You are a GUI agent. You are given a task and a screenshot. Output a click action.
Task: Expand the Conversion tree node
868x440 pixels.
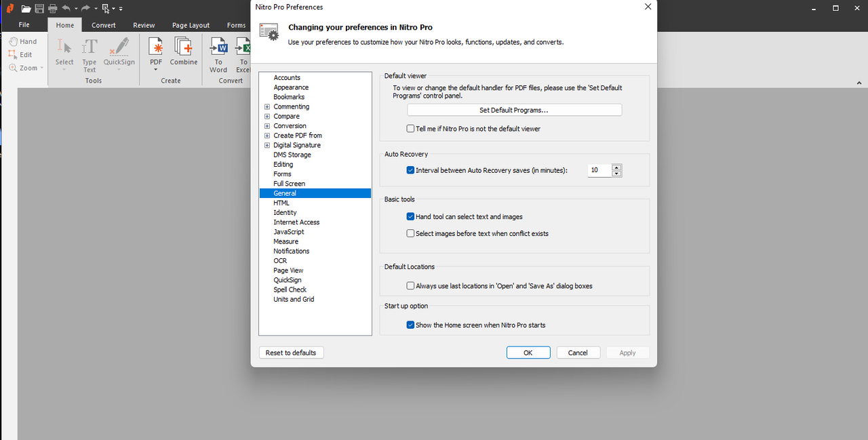click(x=267, y=126)
